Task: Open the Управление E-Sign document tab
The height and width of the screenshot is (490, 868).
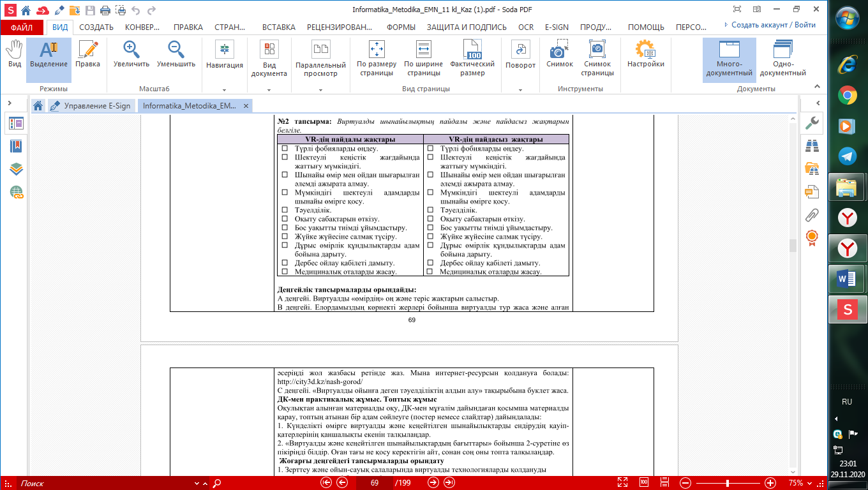Action: tap(93, 106)
